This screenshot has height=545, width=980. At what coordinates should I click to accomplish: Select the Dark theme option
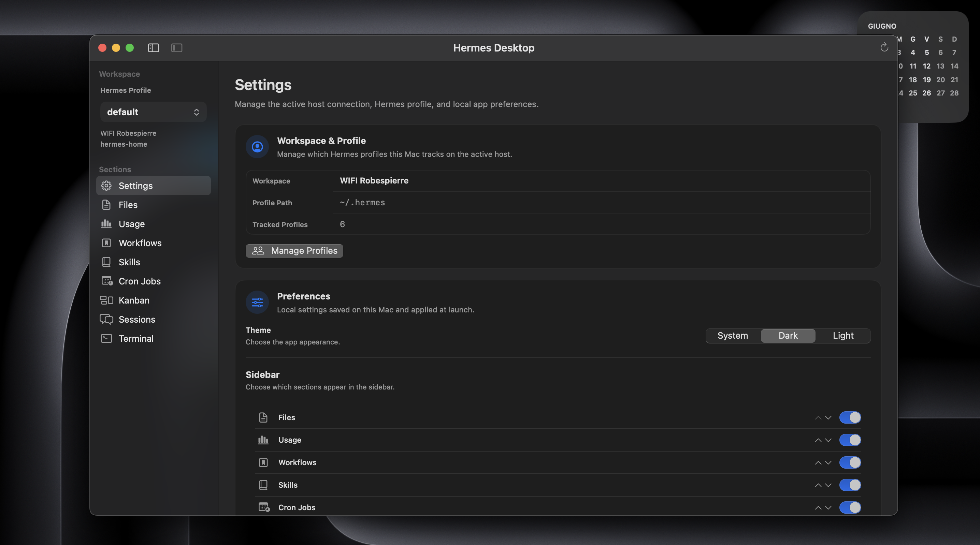(788, 336)
